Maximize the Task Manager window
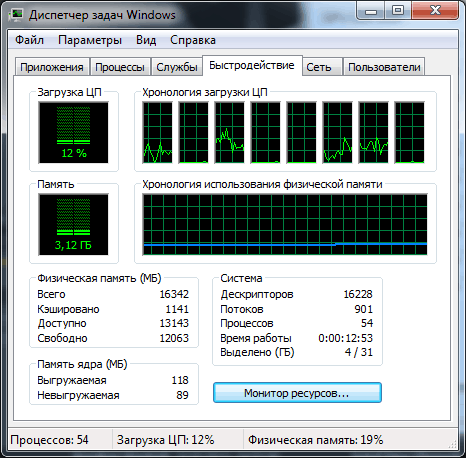 pos(398,11)
